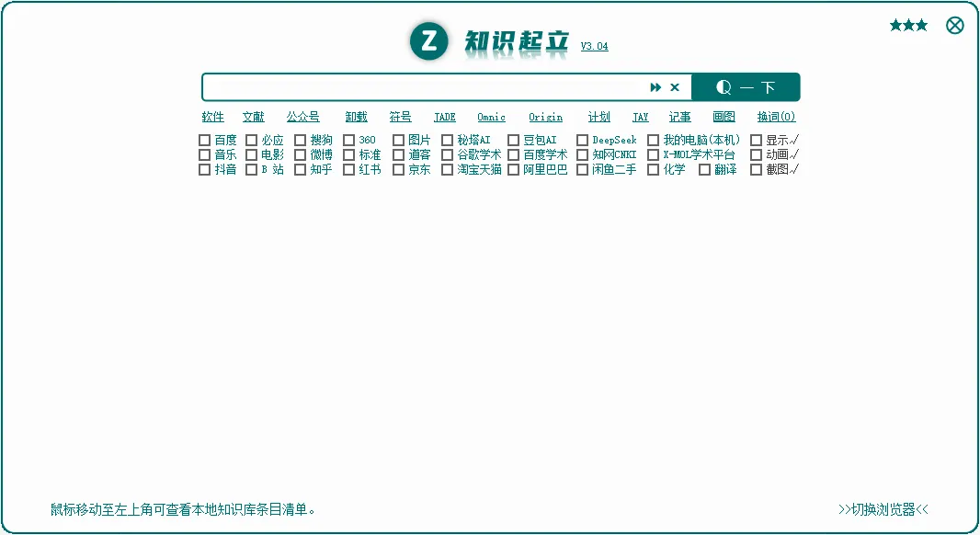Open the V3.04 version link
980x535 pixels.
[595, 46]
